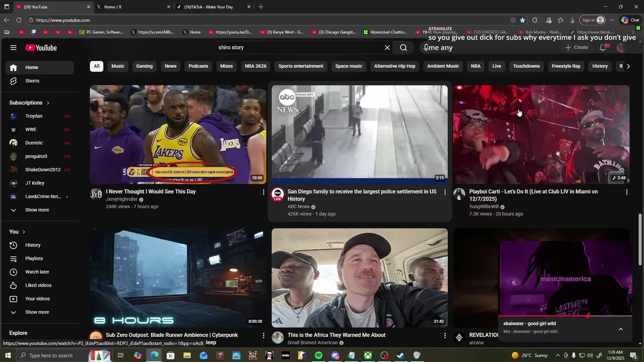Switch to TikTok Make Your Day tab
Screen dimensions: 644x362
click(x=213, y=7)
